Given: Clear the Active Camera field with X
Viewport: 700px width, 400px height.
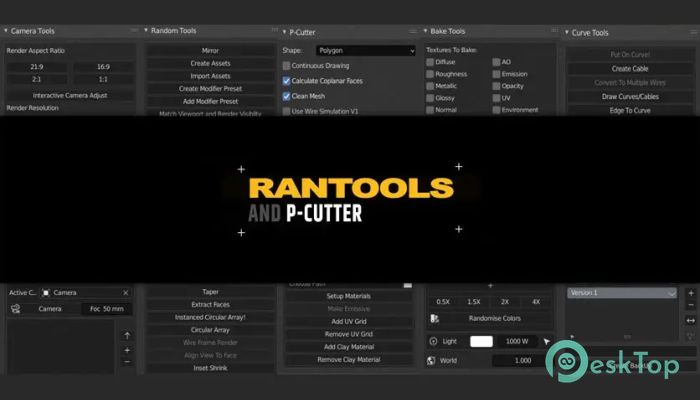Looking at the screenshot, I should click(x=125, y=293).
